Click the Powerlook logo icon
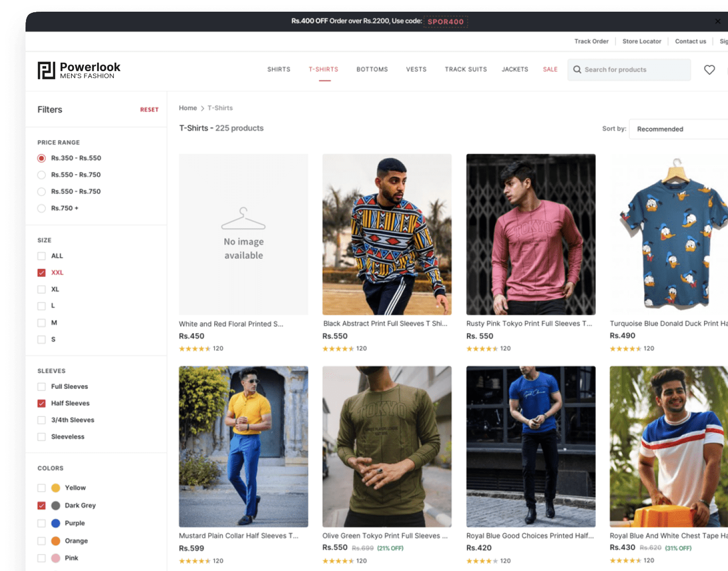Screen dimensions: 728x571 coord(46,70)
